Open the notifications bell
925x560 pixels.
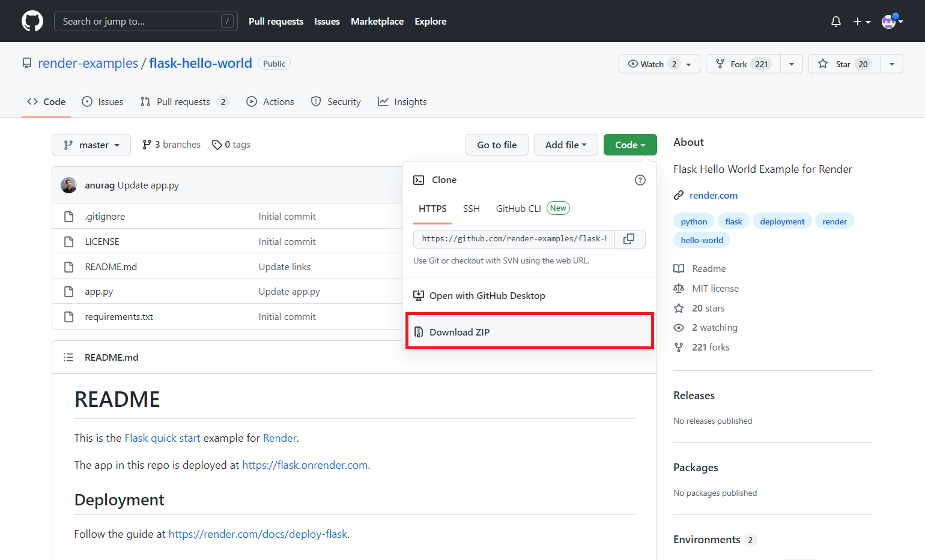836,22
